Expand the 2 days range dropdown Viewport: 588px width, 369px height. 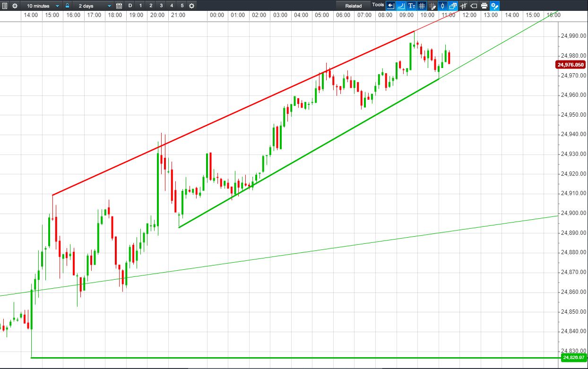coord(94,6)
